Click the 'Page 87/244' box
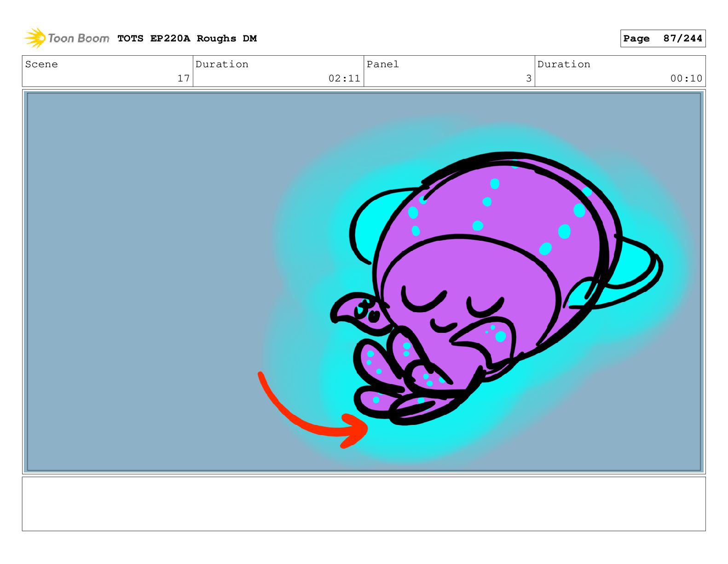Image resolution: width=728 pixels, height=564 pixels. point(663,39)
